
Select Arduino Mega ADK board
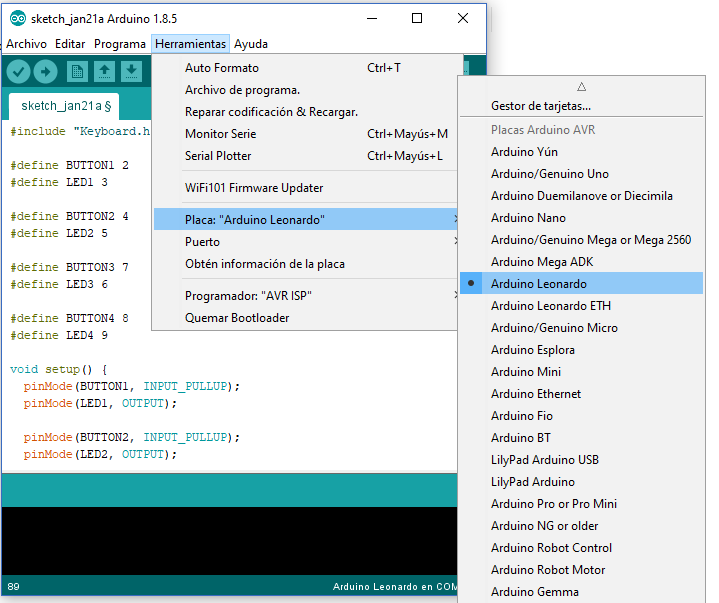pos(581,262)
